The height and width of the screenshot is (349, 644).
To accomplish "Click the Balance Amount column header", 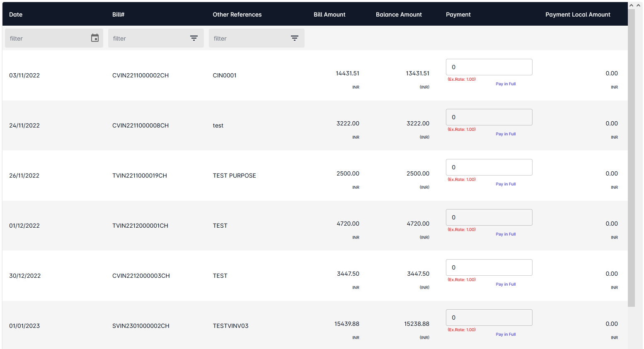I will click(x=398, y=14).
